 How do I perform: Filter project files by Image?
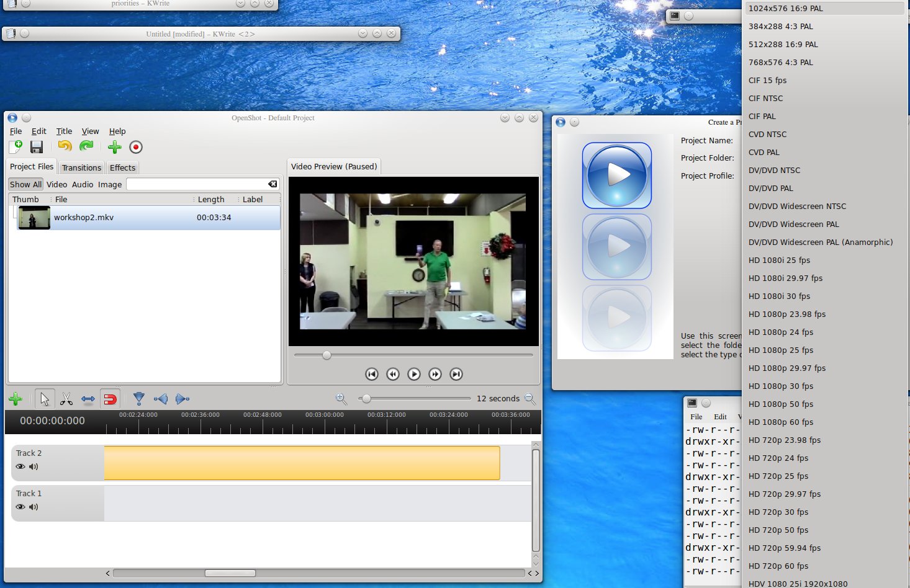[110, 184]
